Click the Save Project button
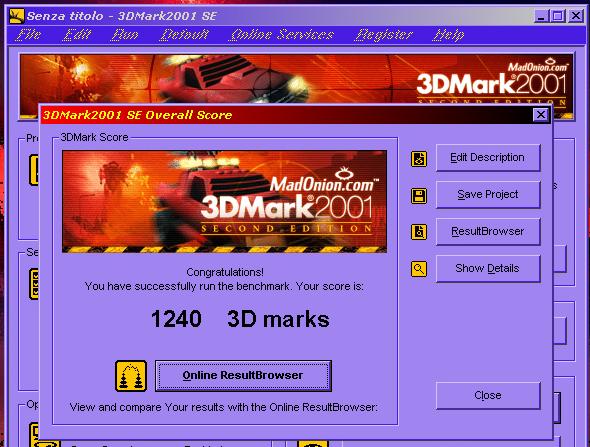 (488, 195)
